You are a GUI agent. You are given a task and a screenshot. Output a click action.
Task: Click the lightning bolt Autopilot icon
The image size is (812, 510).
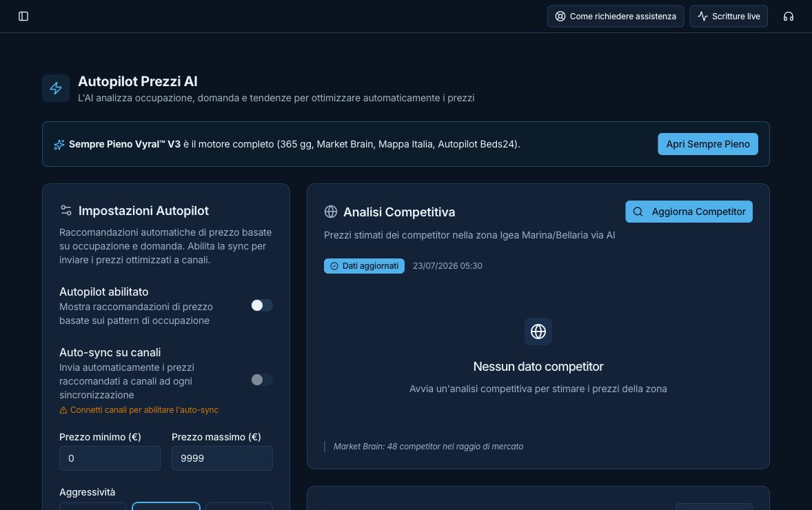56,88
